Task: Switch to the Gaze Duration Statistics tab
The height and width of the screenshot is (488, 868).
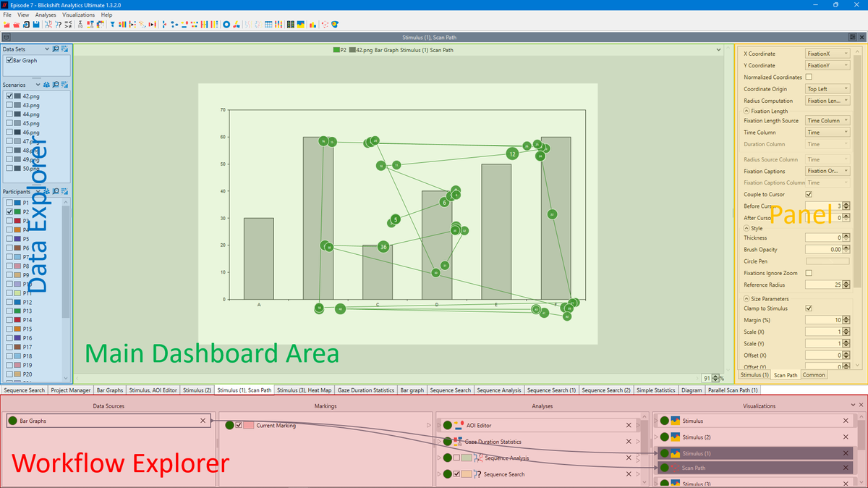Action: point(366,390)
